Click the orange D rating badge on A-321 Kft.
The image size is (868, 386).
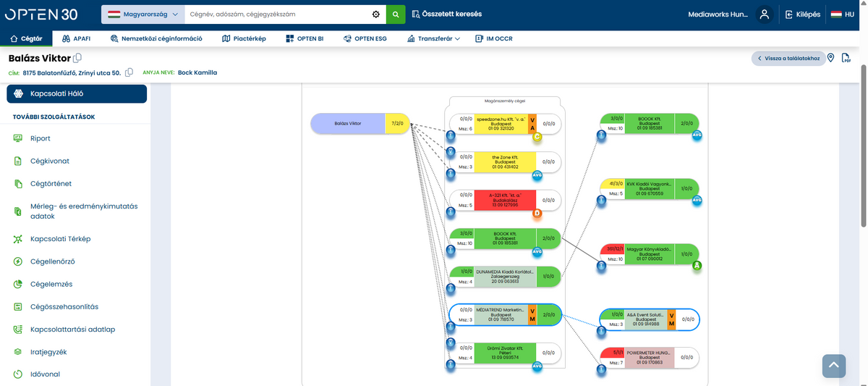click(537, 214)
